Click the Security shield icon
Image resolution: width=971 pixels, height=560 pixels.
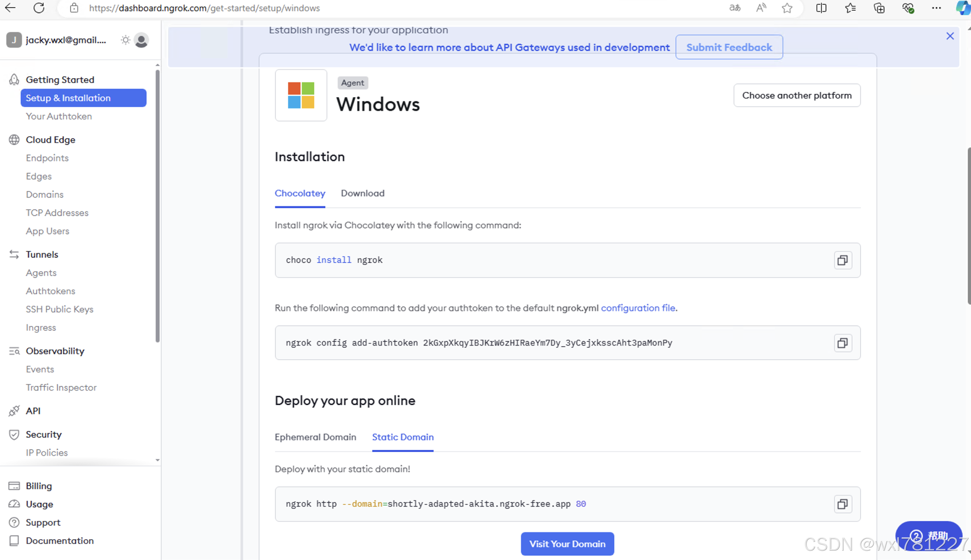point(14,434)
